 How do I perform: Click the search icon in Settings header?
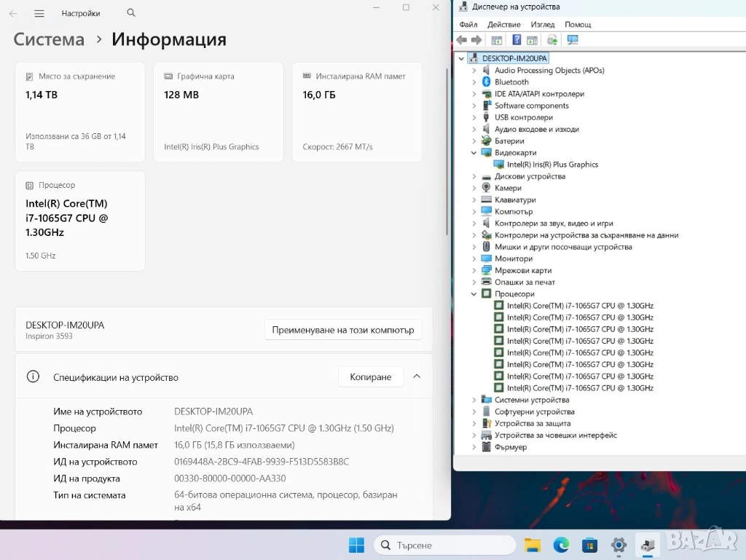pyautogui.click(x=131, y=13)
